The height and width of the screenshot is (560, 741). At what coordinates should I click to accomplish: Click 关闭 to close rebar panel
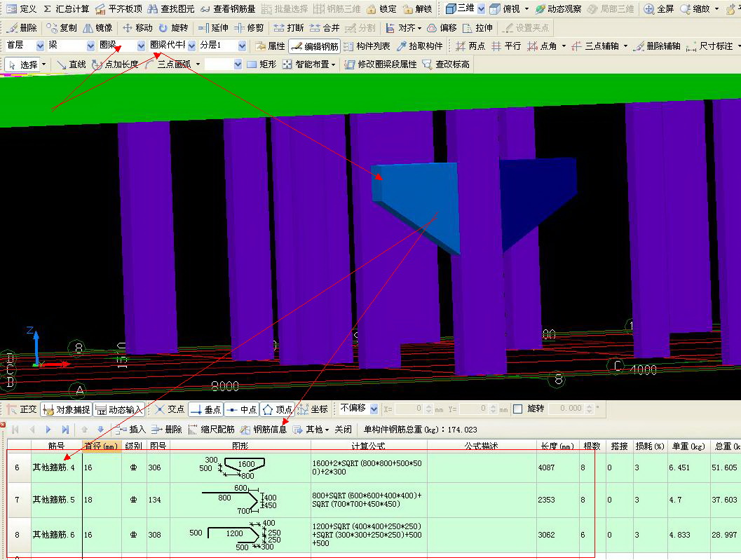343,430
